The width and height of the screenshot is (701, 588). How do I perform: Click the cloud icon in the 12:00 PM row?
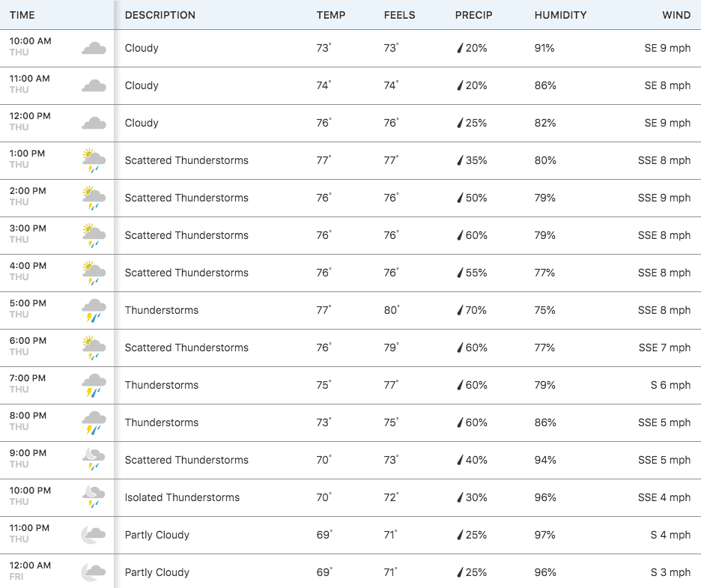(x=94, y=123)
